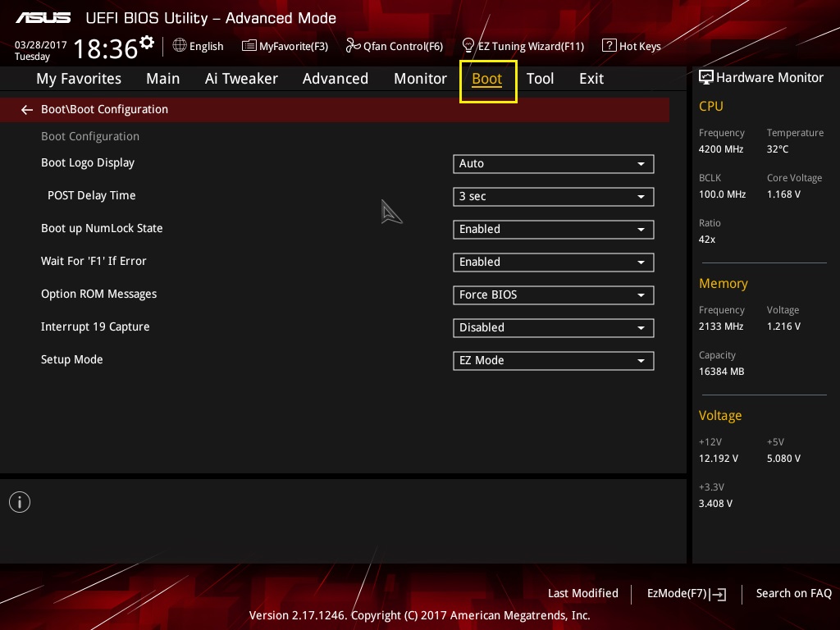Image resolution: width=840 pixels, height=630 pixels.
Task: Select the Interrupt 19 Capture label
Action: coord(95,326)
